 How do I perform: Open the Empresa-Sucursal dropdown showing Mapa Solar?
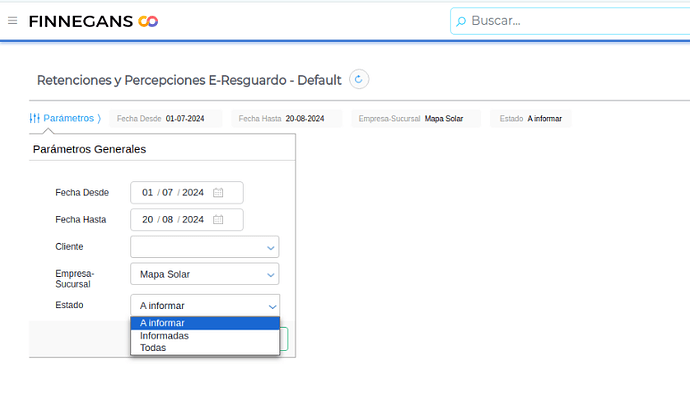(205, 274)
